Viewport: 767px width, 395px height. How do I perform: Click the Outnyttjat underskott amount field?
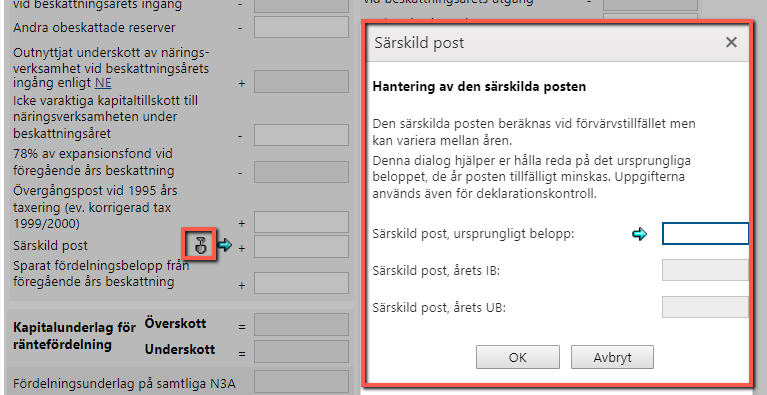[301, 82]
